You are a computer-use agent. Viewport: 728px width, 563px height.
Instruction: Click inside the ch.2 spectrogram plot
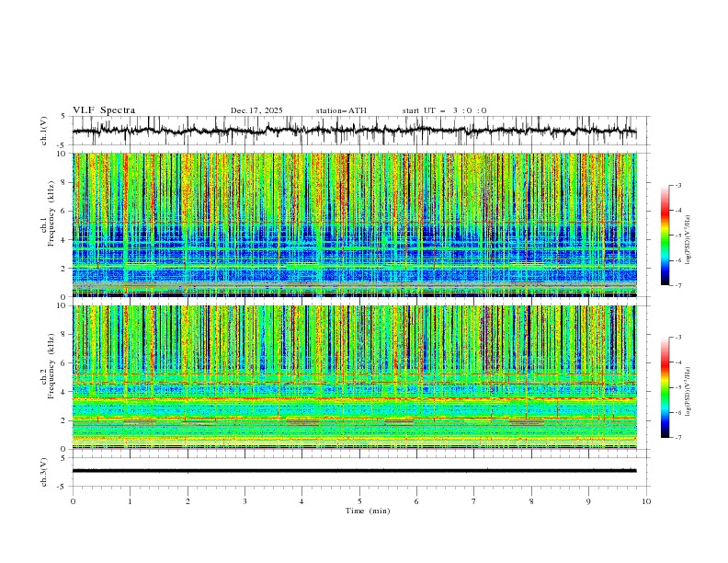[x=355, y=377]
